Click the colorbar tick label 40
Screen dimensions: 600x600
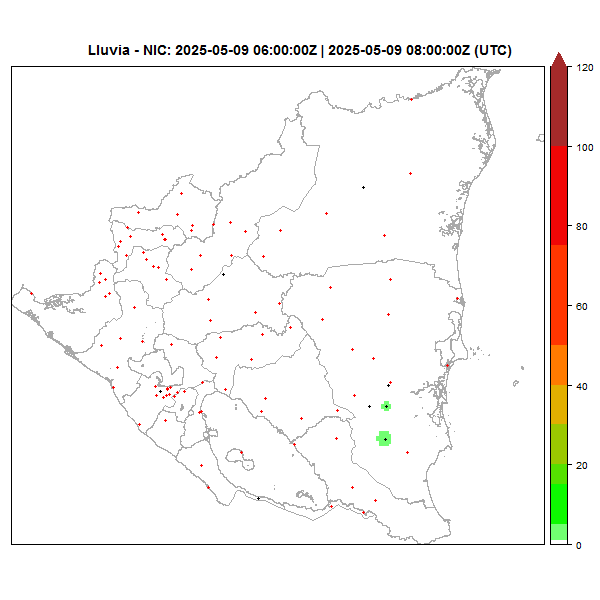582,386
